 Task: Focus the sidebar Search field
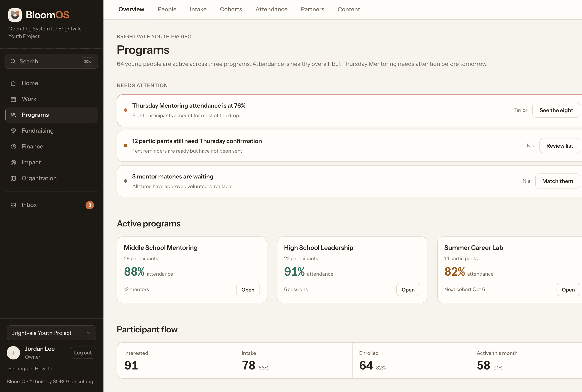52,62
